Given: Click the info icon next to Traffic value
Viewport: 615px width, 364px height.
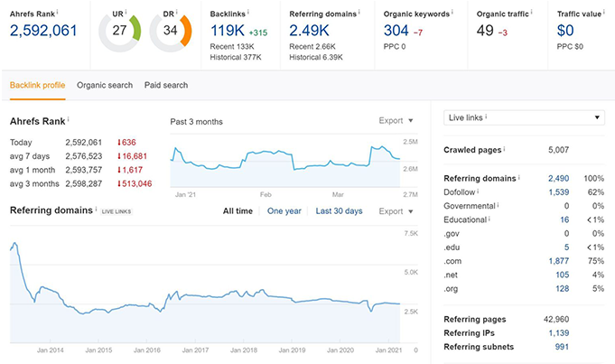Looking at the screenshot, I should coord(604,12).
